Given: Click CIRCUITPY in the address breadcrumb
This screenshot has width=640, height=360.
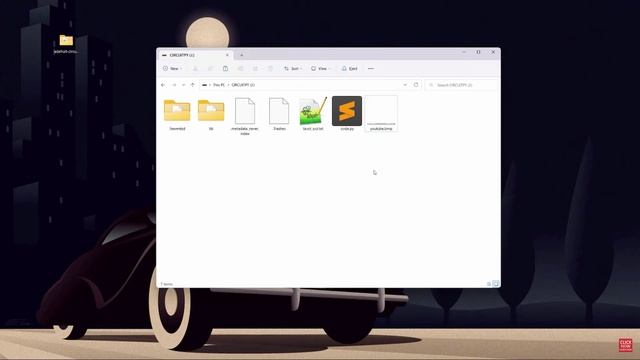Looking at the screenshot, I should click(243, 85).
